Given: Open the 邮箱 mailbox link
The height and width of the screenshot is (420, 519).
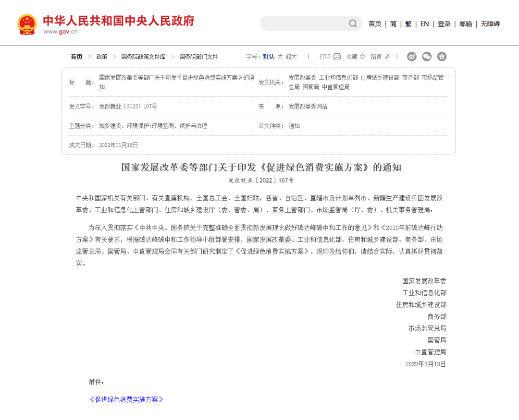Looking at the screenshot, I should pyautogui.click(x=465, y=24).
